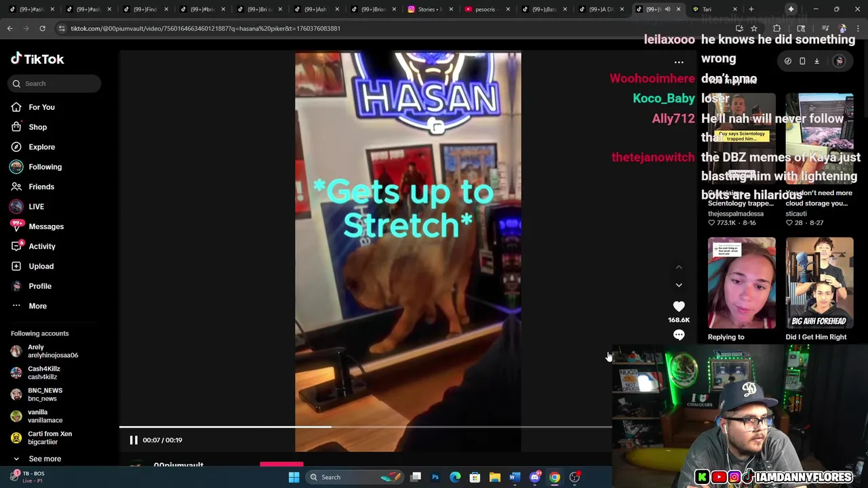Open the browser extensions puzzle icon

[x=776, y=28]
